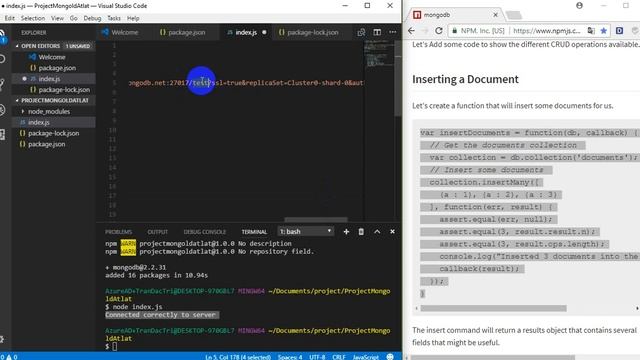
Task: Switch to the Output panel tab
Action: [158, 232]
